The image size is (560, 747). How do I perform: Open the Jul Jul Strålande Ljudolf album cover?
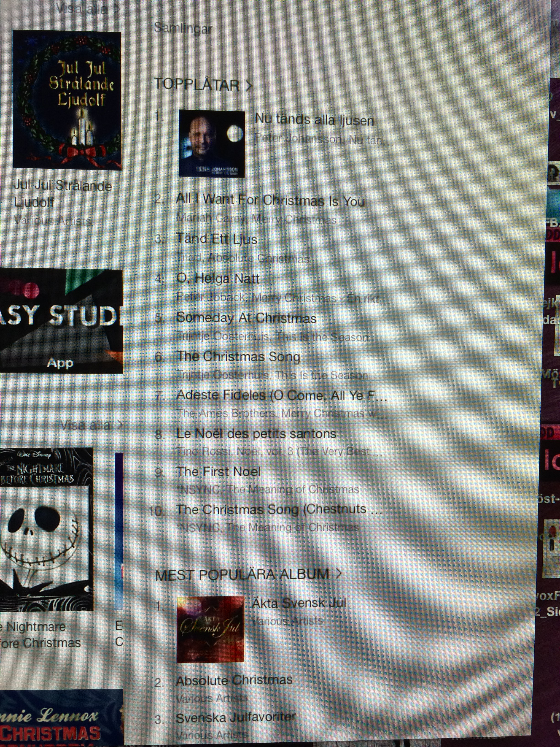67,100
